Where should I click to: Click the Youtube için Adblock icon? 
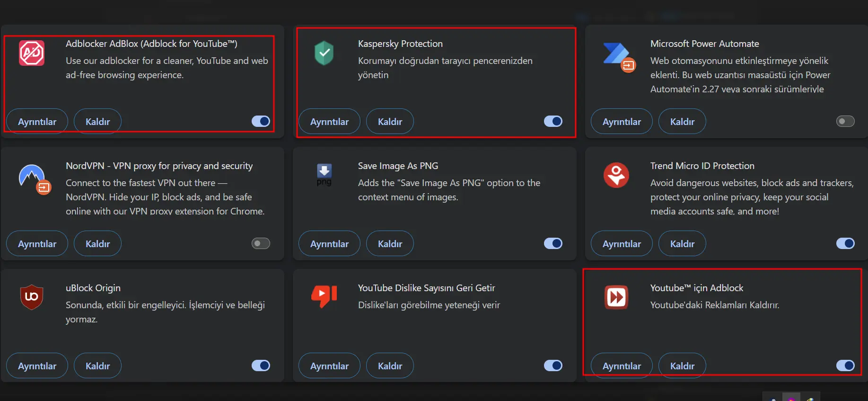coord(616,297)
